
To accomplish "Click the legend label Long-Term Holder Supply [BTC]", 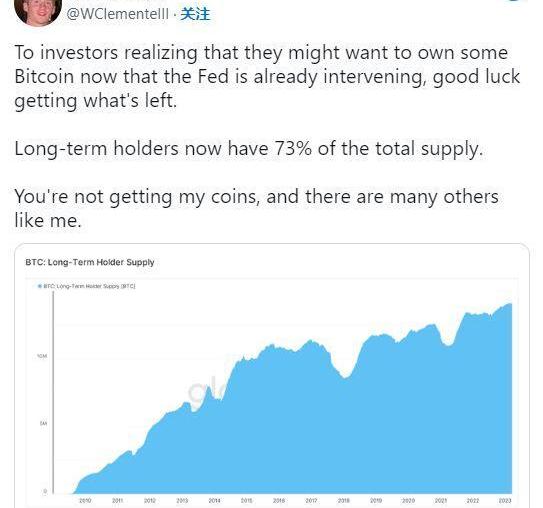I will pyautogui.click(x=89, y=286).
